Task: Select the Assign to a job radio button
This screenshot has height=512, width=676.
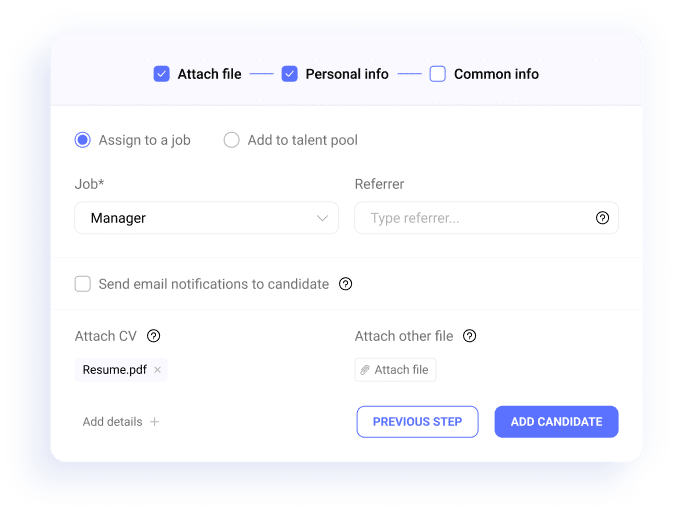Action: coord(82,140)
